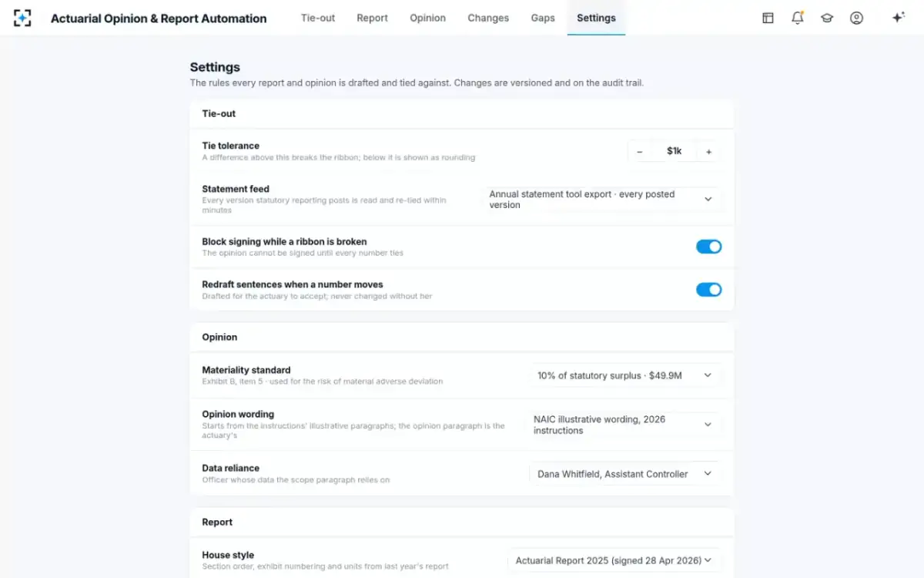Click the Data reliance label

tap(231, 468)
